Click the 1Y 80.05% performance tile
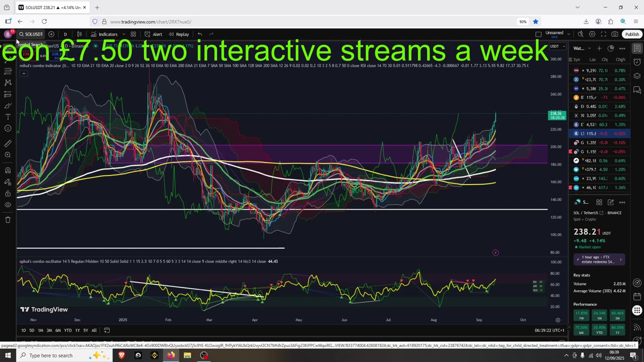The width and height of the screenshot is (644, 362). (x=617, y=328)
